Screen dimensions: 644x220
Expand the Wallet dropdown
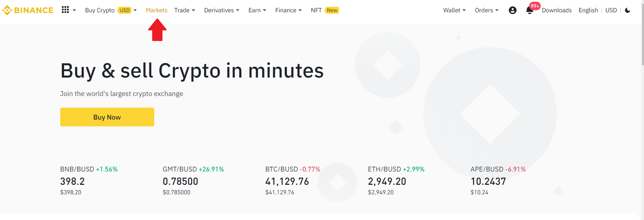[454, 10]
